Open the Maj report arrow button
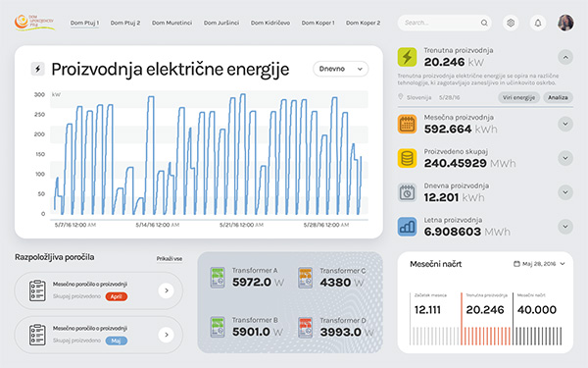 pos(167,335)
